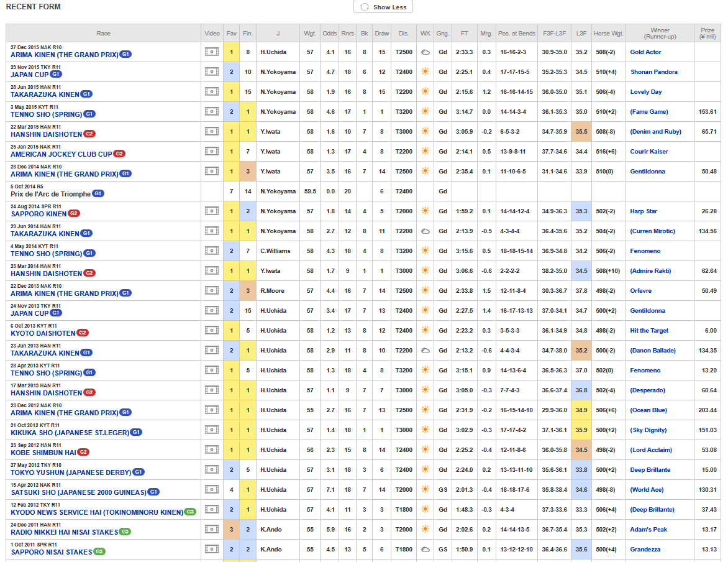Select the Odds column header
Image resolution: width=728 pixels, height=562 pixels.
[x=330, y=34]
